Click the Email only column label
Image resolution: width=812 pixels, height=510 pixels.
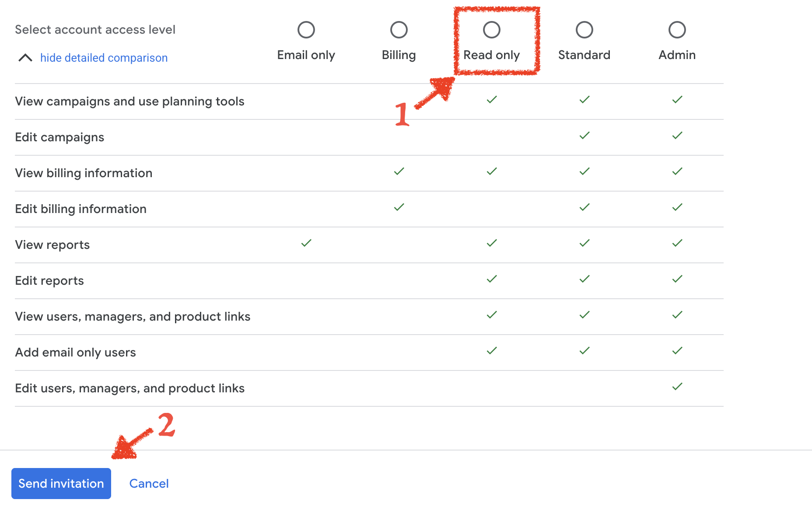[x=306, y=55]
